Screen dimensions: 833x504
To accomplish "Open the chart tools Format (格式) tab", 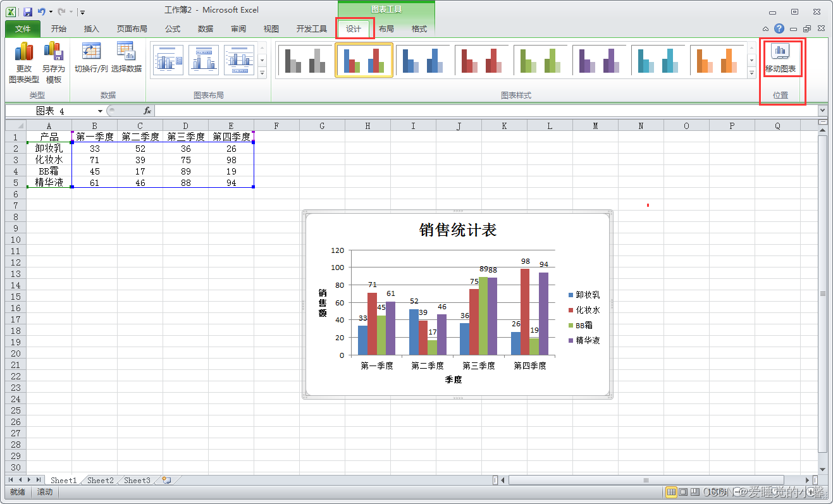I will 419,28.
